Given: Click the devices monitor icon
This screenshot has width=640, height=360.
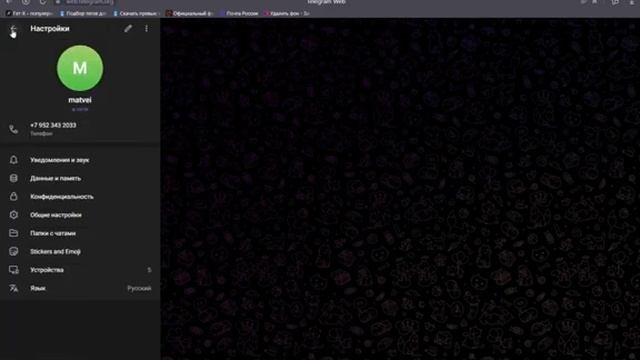Looking at the screenshot, I should 13,270.
